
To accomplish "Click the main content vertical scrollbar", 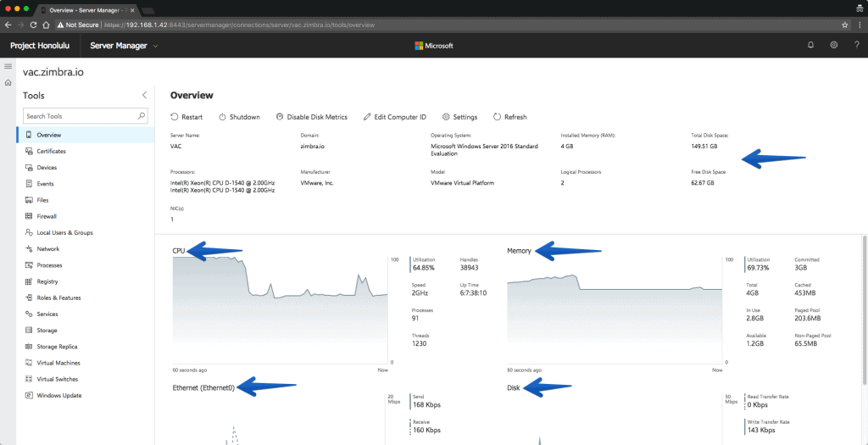I will (x=865, y=310).
